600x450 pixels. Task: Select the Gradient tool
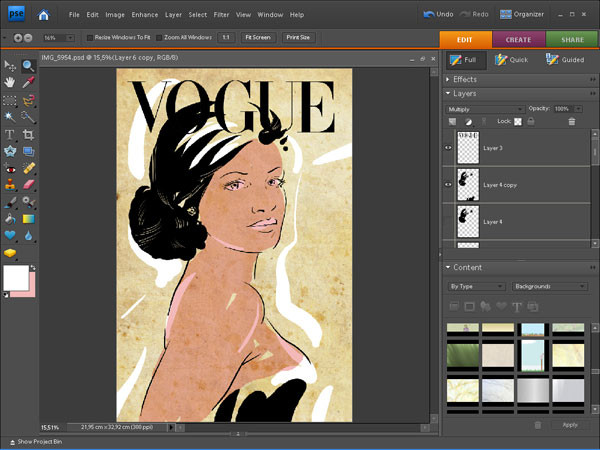pos(28,219)
